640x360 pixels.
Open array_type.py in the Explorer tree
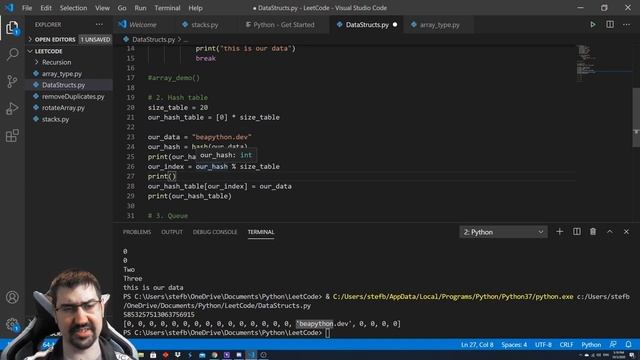(x=69, y=74)
